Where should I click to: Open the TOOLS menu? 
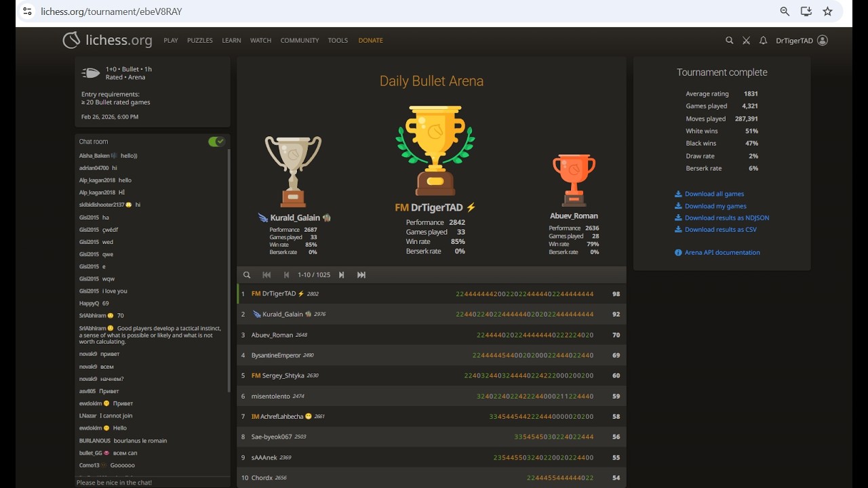tap(338, 41)
